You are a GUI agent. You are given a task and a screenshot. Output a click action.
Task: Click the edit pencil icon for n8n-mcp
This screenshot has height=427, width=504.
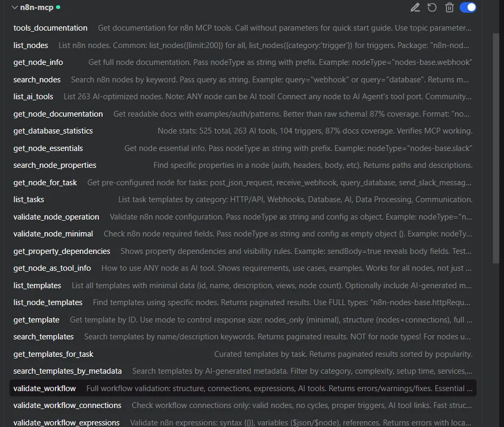point(415,7)
